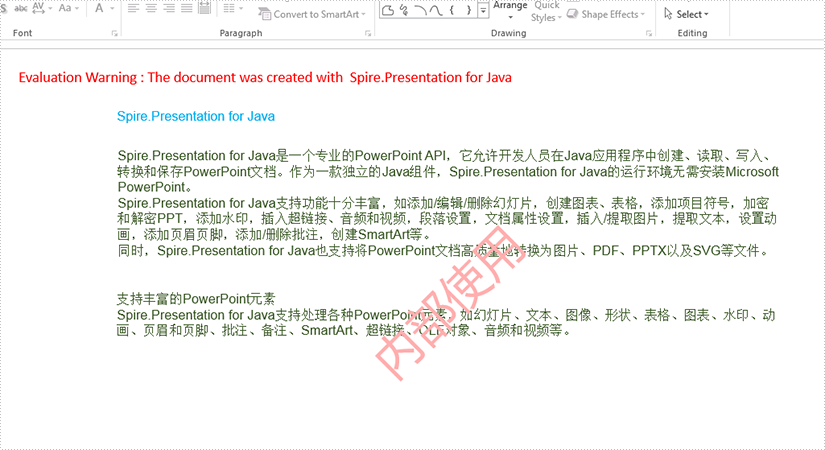Click the line starting 和解密PPT，添加水印
Screen dimensions: 825x450
pyautogui.click(x=447, y=218)
